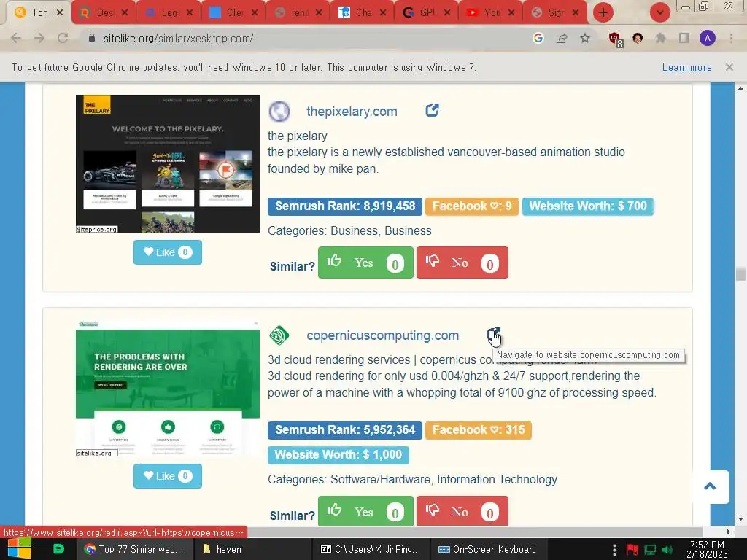
Task: Click the network monitor tray icon
Action: [x=650, y=550]
